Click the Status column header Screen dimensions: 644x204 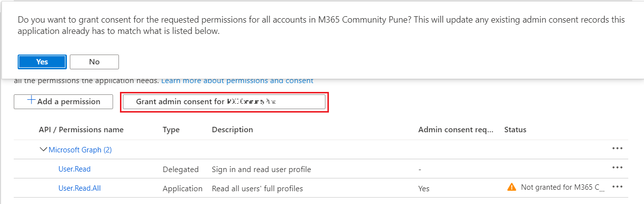click(515, 130)
